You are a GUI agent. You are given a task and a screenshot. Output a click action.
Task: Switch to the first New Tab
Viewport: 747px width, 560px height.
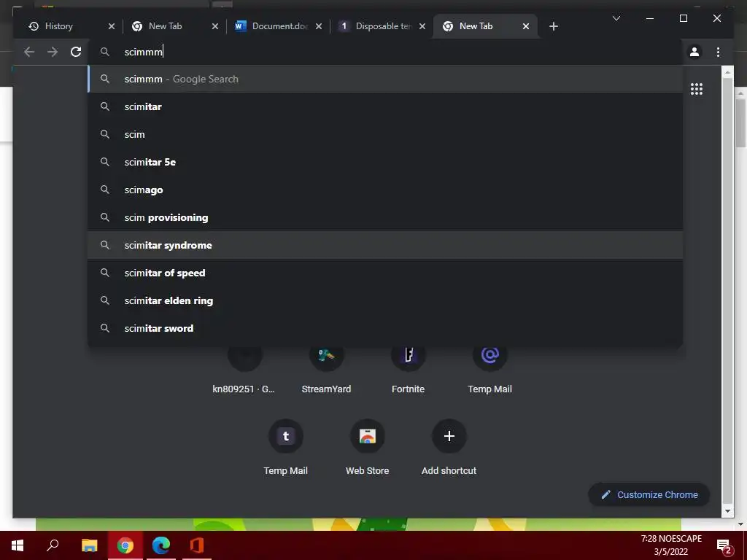click(x=165, y=26)
